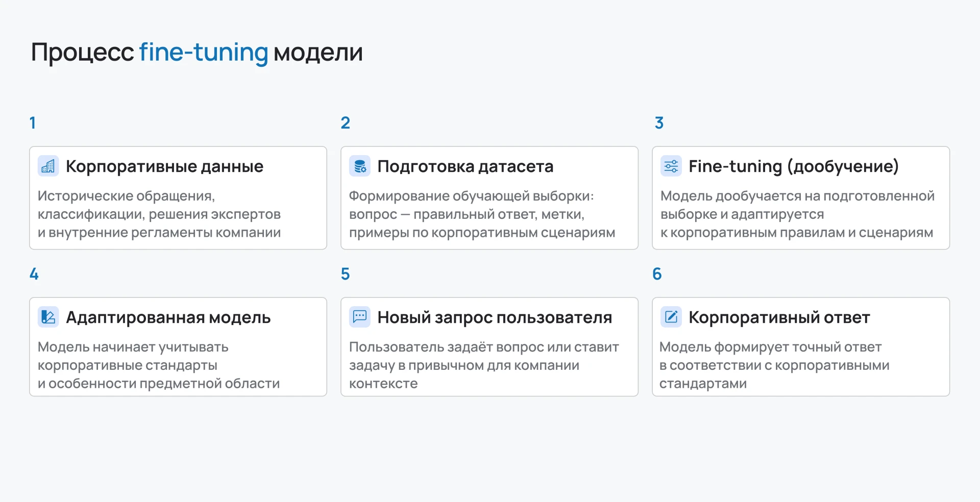
Task: Click the edit pencil icon beside Корпоративный ответ
Action: pos(671,317)
